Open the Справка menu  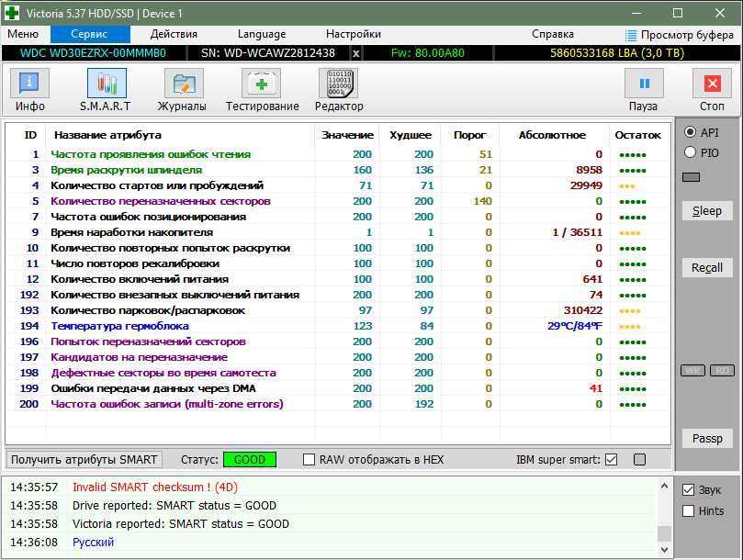coord(553,34)
